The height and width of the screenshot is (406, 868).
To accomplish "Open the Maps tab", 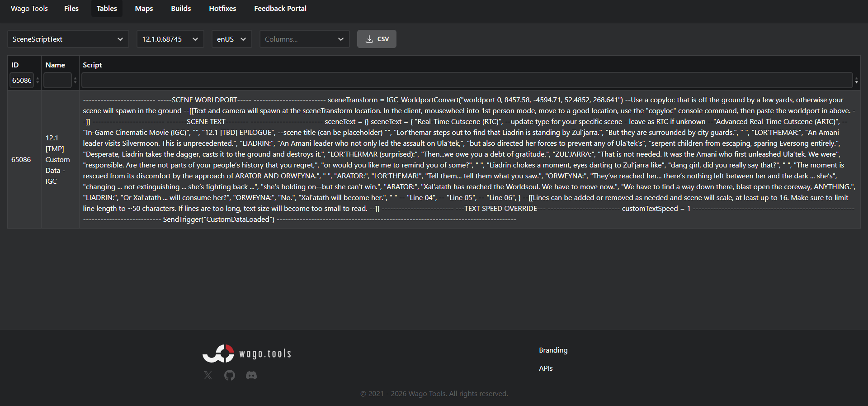I will 144,8.
